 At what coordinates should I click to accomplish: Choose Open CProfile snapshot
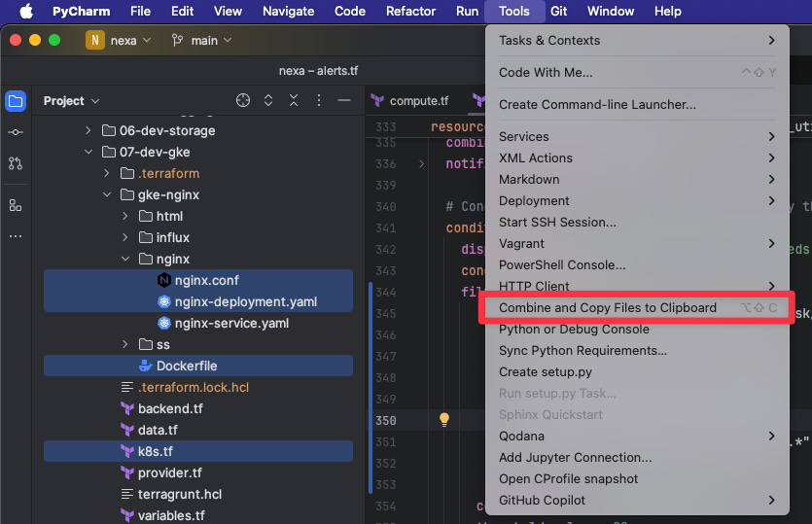[x=637, y=479]
